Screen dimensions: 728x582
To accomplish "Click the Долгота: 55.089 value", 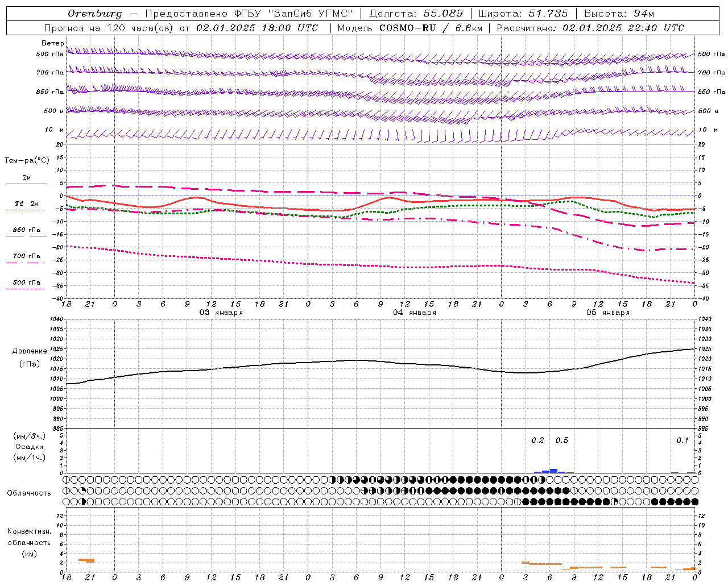I will [x=416, y=14].
